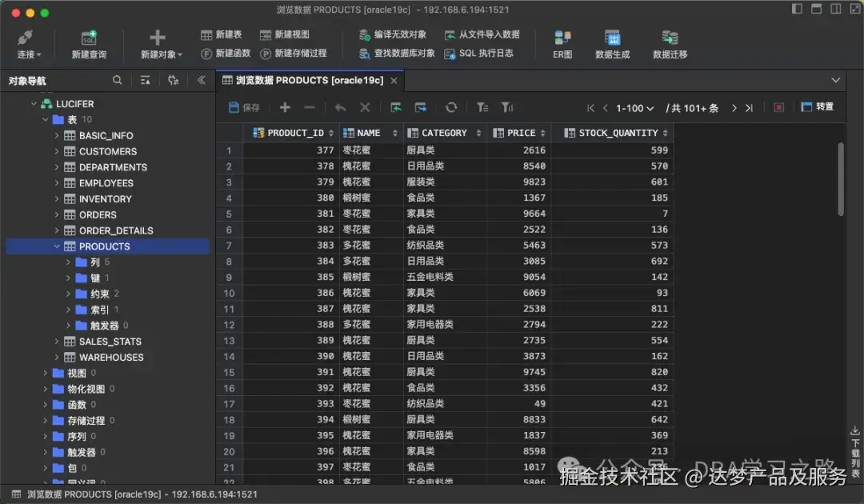
Task: Click the 转置 transpose button
Action: click(817, 107)
